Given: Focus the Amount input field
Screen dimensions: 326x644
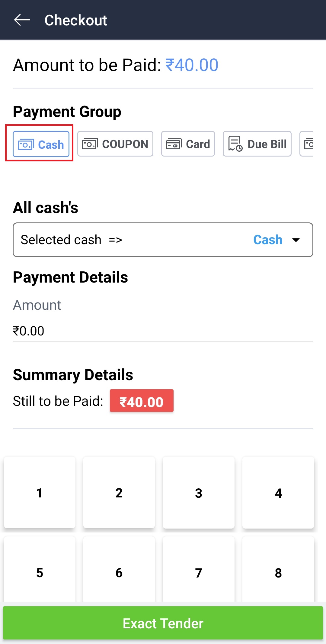Looking at the screenshot, I should pyautogui.click(x=163, y=331).
